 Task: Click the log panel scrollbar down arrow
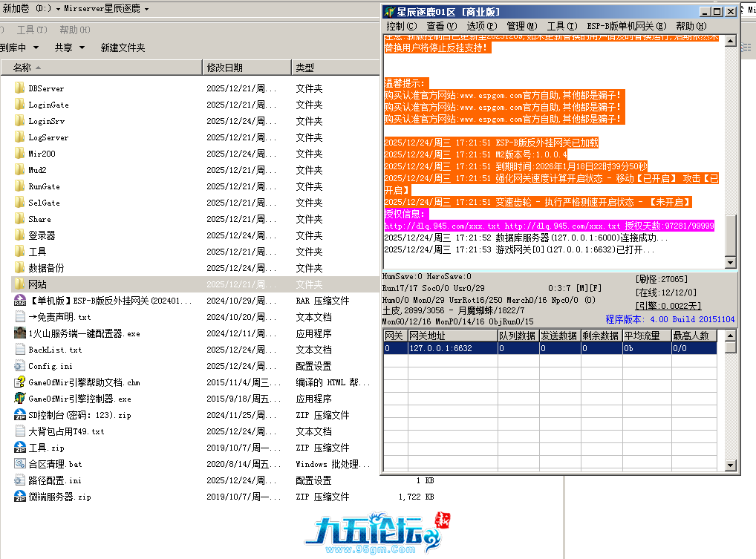[x=731, y=263]
